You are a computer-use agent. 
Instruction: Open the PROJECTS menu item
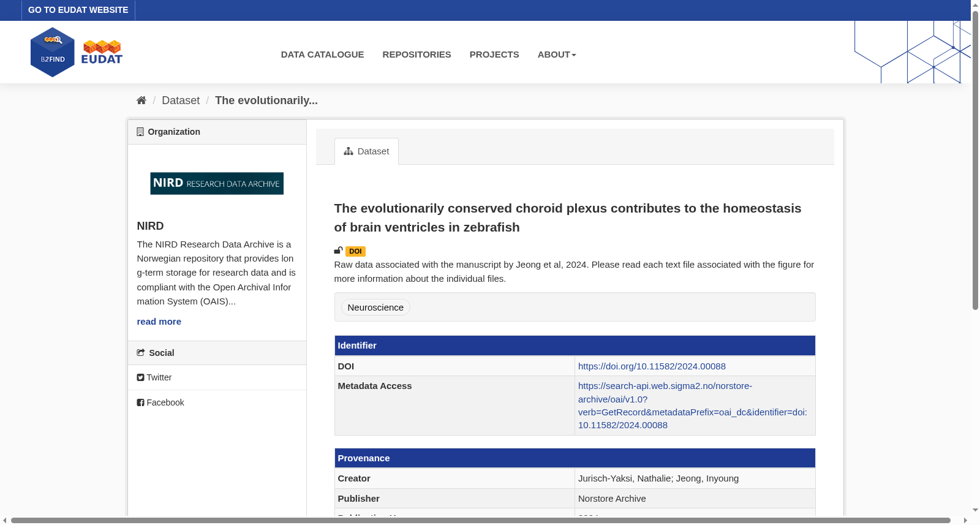coord(494,55)
